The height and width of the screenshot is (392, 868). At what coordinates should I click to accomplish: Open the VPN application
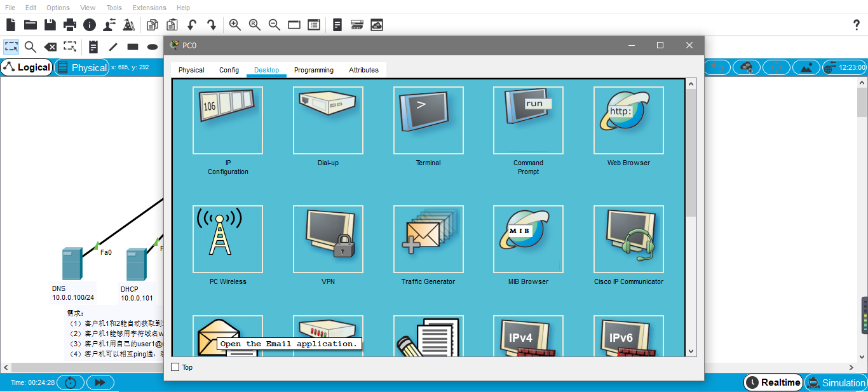(x=328, y=240)
